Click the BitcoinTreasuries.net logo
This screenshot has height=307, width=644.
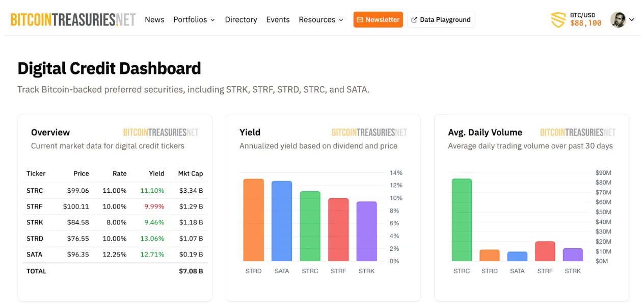point(73,19)
